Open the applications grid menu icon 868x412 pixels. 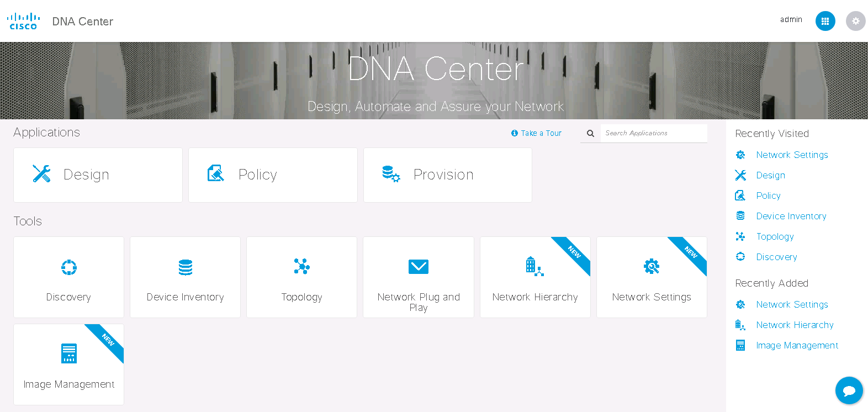coord(825,21)
